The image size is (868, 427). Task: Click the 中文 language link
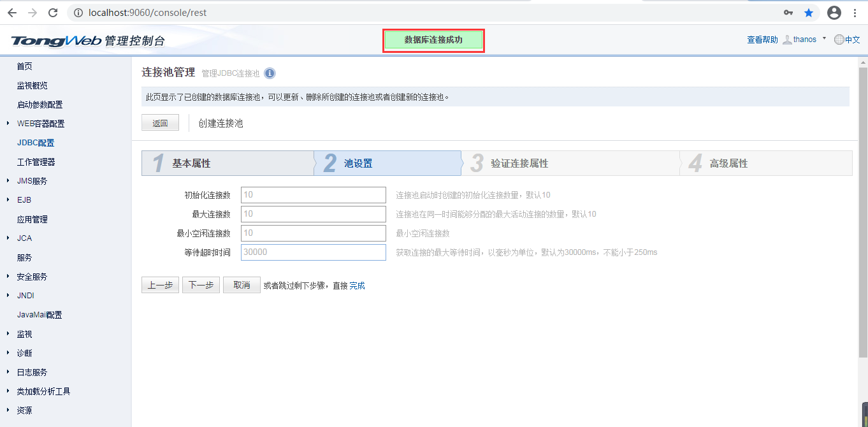pyautogui.click(x=852, y=40)
